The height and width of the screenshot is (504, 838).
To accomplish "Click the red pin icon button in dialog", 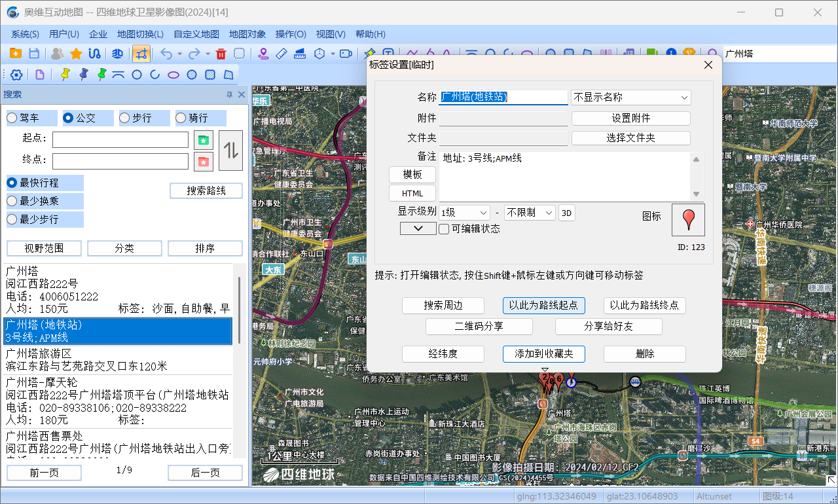I will 688,219.
